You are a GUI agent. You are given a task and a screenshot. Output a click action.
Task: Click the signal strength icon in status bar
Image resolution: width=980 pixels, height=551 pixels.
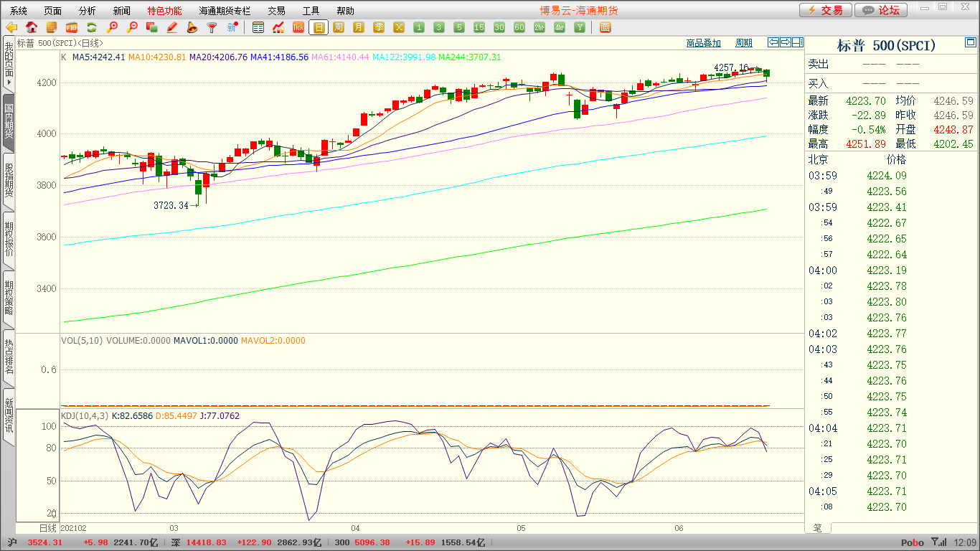click(x=938, y=542)
